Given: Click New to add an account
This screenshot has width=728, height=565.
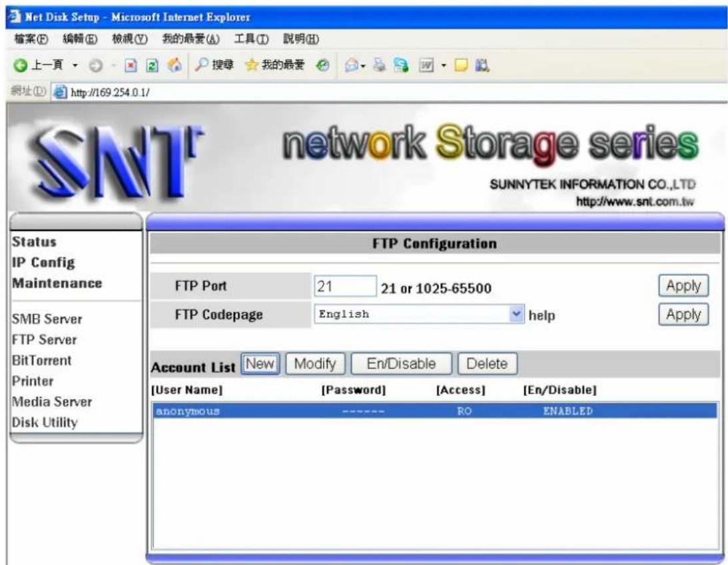Looking at the screenshot, I should pyautogui.click(x=260, y=364).
